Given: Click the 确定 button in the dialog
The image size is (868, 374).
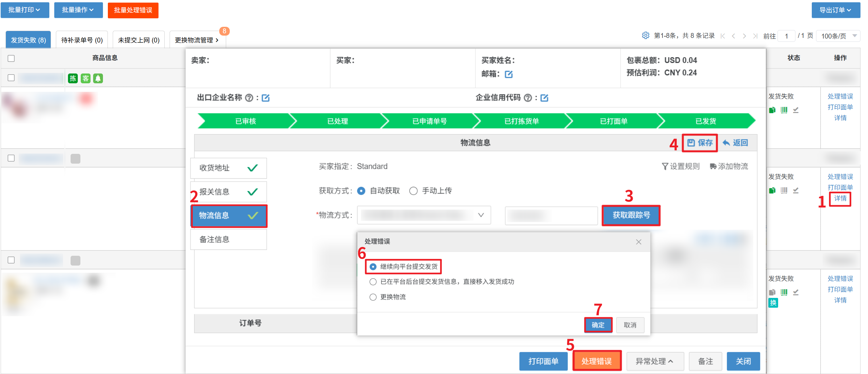Looking at the screenshot, I should (x=598, y=325).
